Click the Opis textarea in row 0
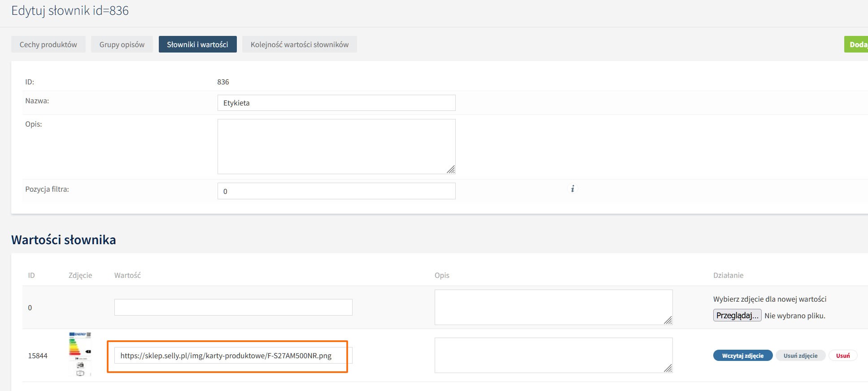Viewport: 868px width, 391px height. (553, 307)
